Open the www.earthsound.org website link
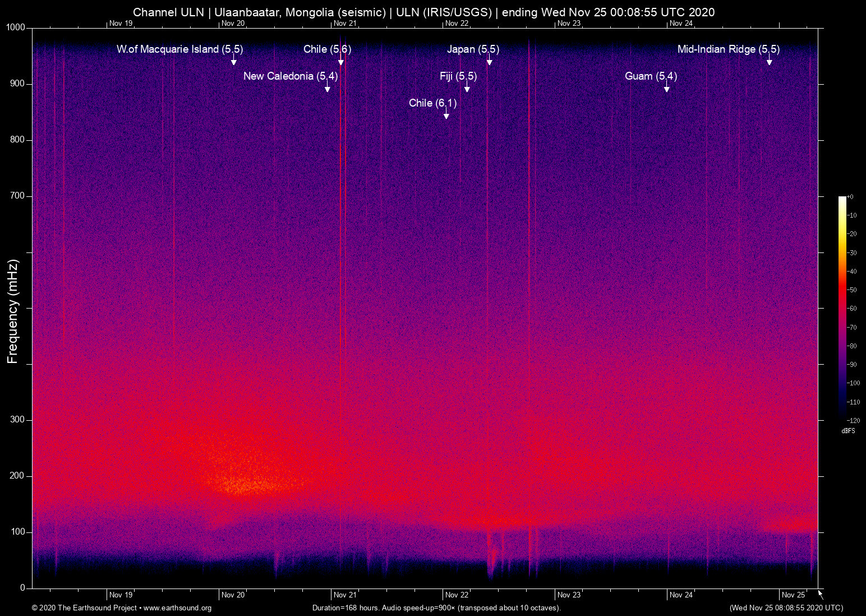Screen dimensions: 866x616 (x=177, y=608)
